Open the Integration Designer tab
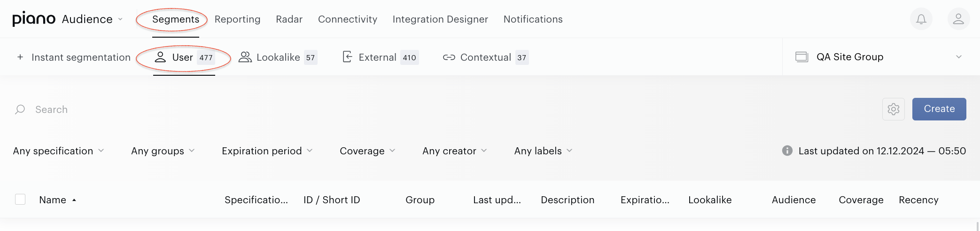The image size is (980, 231). 440,19
